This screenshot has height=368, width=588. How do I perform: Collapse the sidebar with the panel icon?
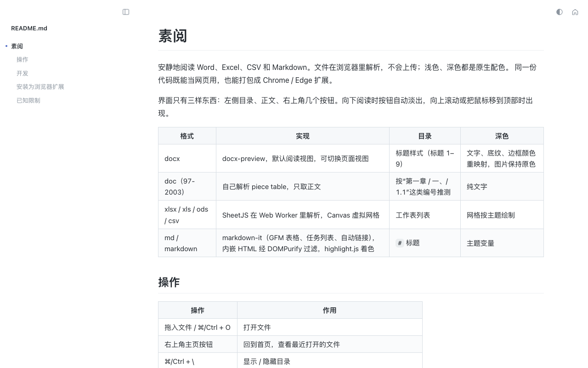(126, 12)
